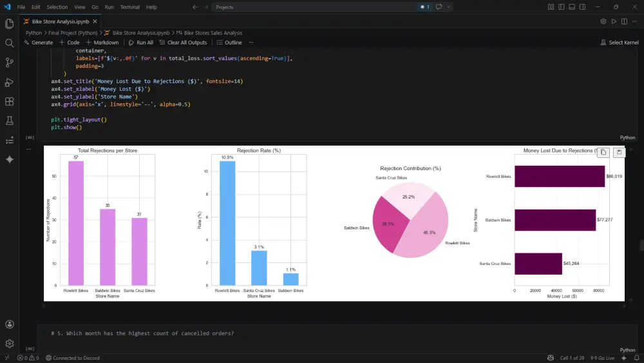Open notebook settings gear in editor toolbar
This screenshot has height=363, width=644.
coord(603,21)
